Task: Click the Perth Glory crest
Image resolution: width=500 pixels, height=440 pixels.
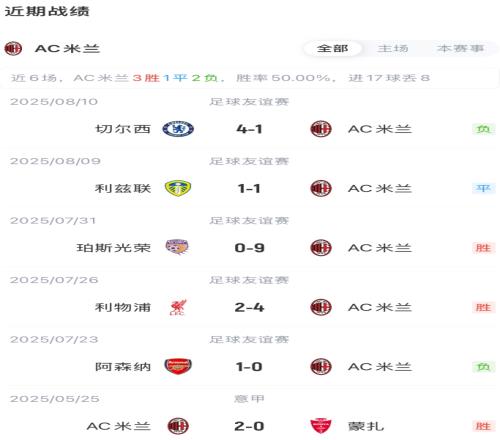Action: tap(177, 247)
